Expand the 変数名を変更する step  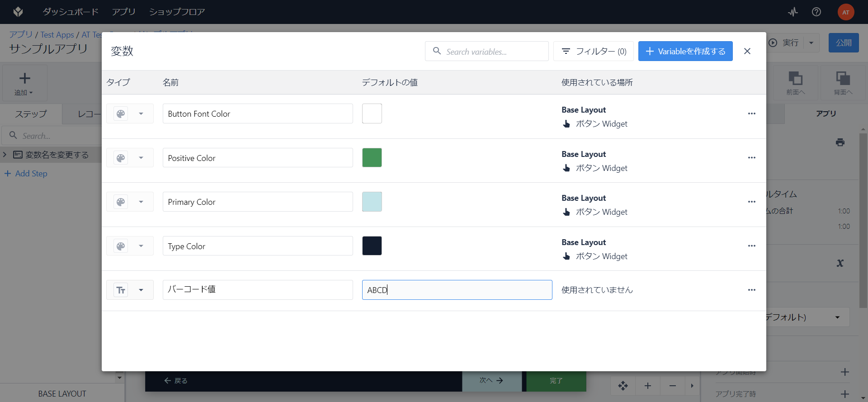(5, 155)
